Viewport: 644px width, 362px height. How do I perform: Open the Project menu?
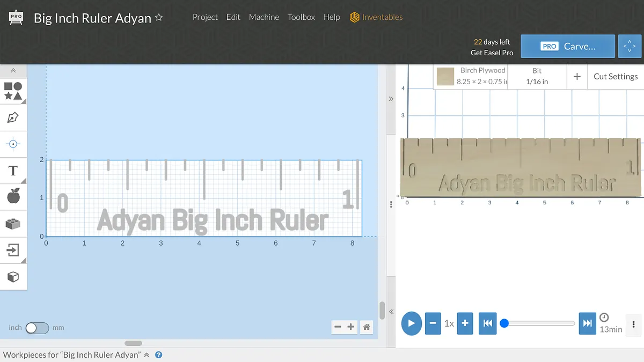pyautogui.click(x=205, y=17)
